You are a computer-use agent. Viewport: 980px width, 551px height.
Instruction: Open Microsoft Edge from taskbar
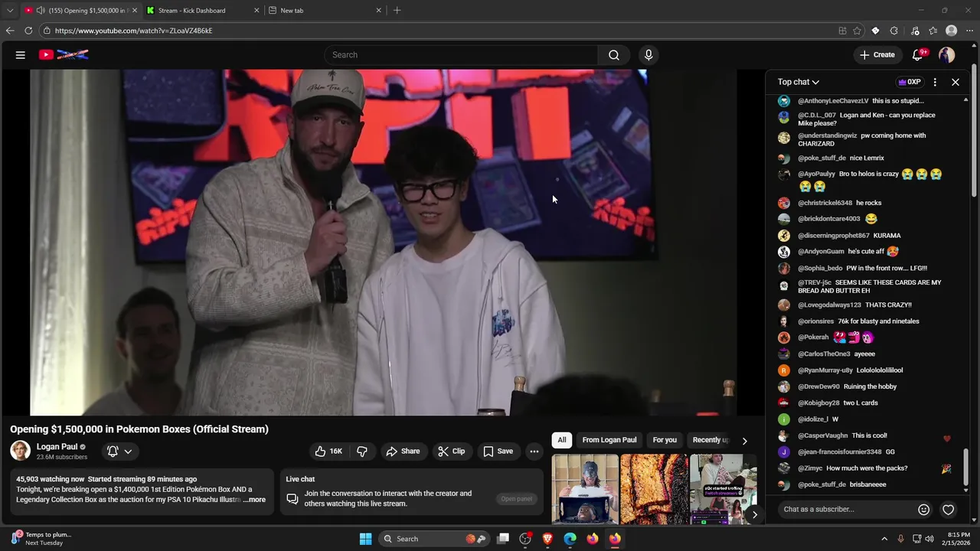[x=570, y=539]
